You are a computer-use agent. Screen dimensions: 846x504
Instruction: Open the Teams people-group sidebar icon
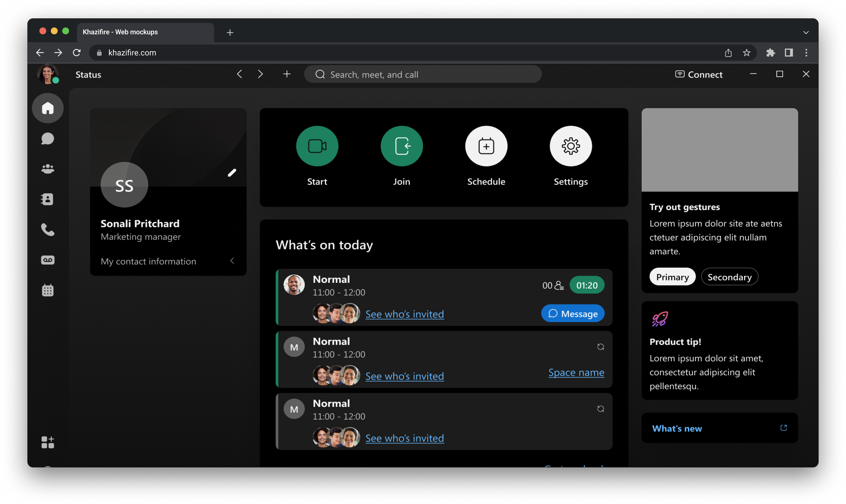tap(48, 169)
